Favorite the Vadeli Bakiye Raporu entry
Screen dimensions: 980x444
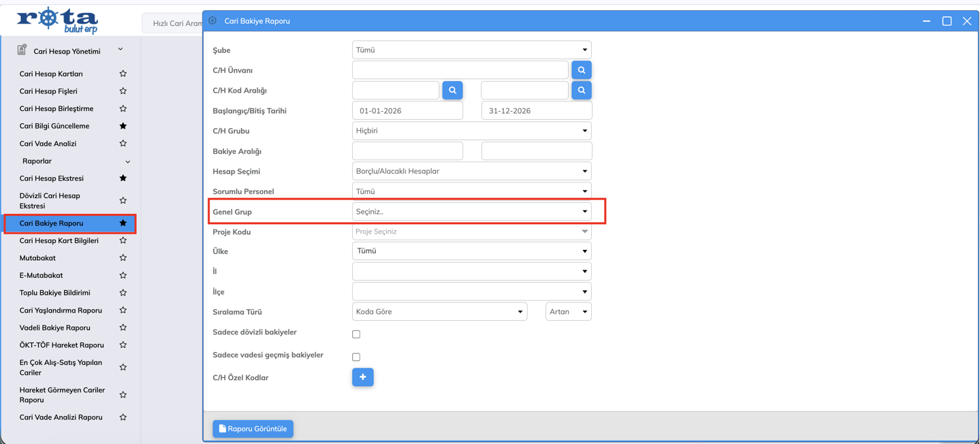[123, 328]
